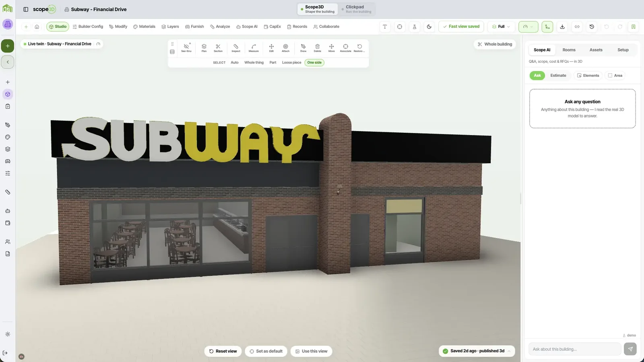The height and width of the screenshot is (362, 644).
Task: Copy share link icon
Action: [x=577, y=27]
